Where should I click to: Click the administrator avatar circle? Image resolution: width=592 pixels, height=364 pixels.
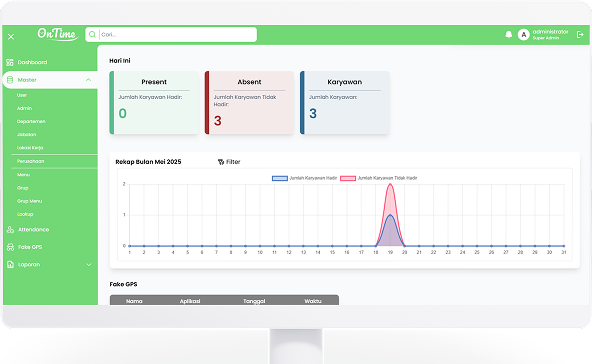(x=523, y=35)
